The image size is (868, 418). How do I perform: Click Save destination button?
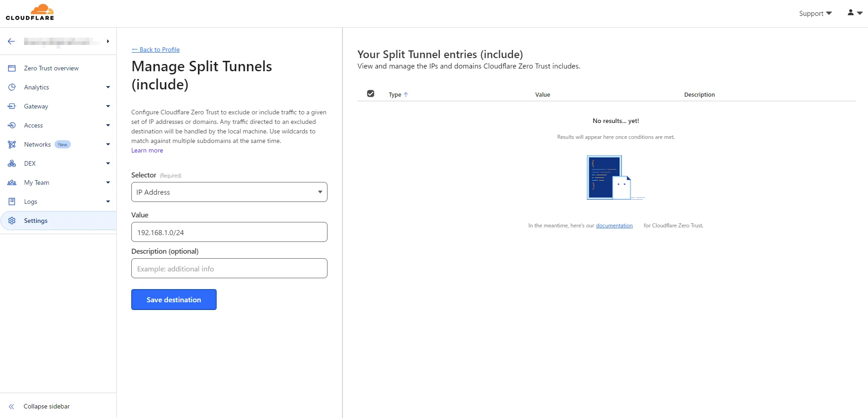pos(174,300)
